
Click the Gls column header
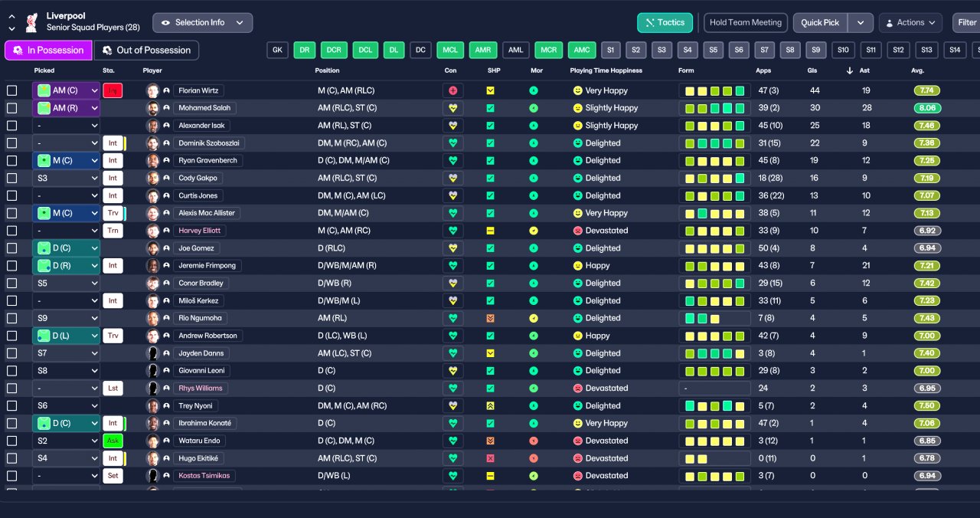tap(812, 70)
